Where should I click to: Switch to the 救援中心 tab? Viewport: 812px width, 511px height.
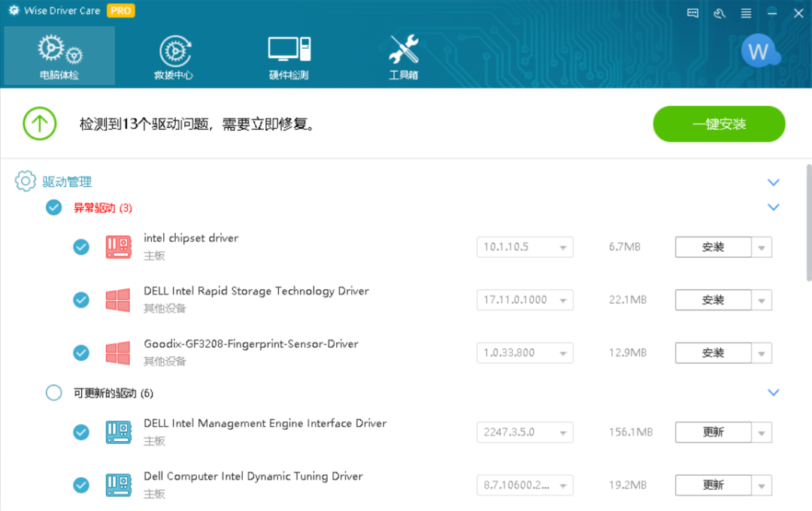tap(174, 56)
